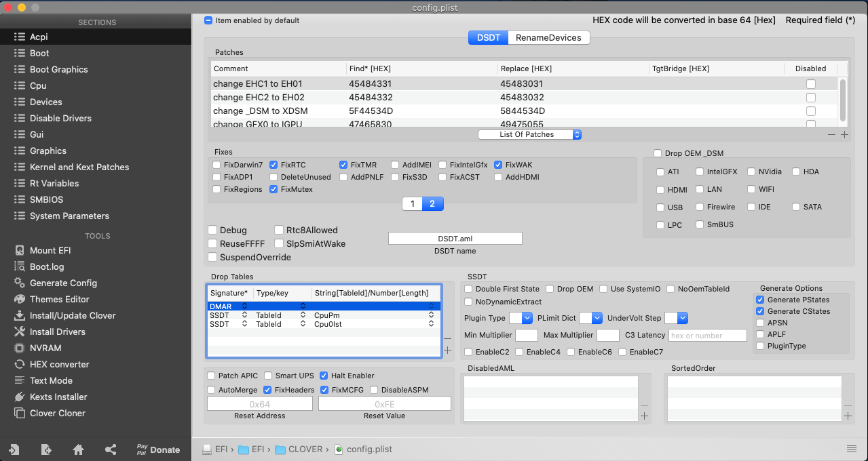Click the HEX converter refresh icon
This screenshot has width=868, height=461.
(x=18, y=364)
